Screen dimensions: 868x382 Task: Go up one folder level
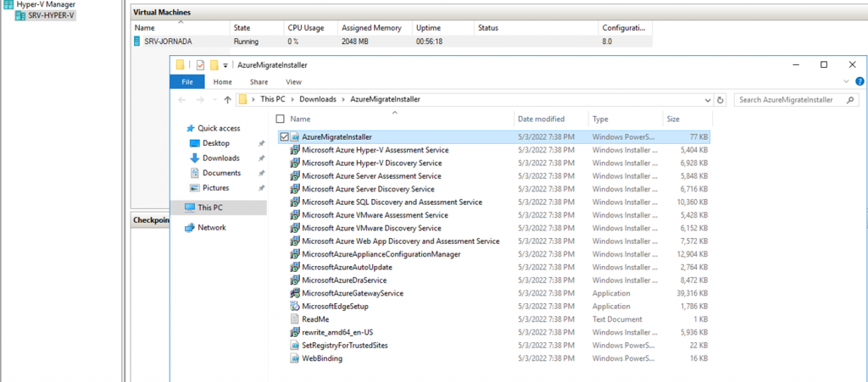(227, 100)
